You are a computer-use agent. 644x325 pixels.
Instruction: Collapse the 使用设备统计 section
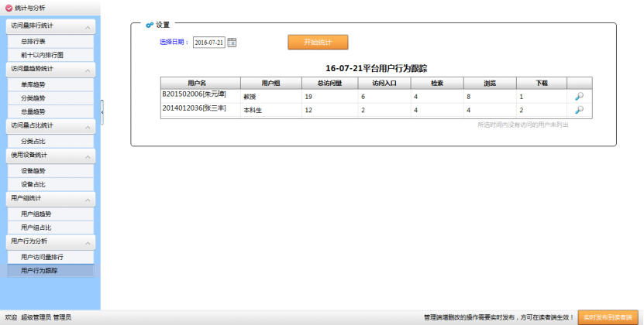88,156
